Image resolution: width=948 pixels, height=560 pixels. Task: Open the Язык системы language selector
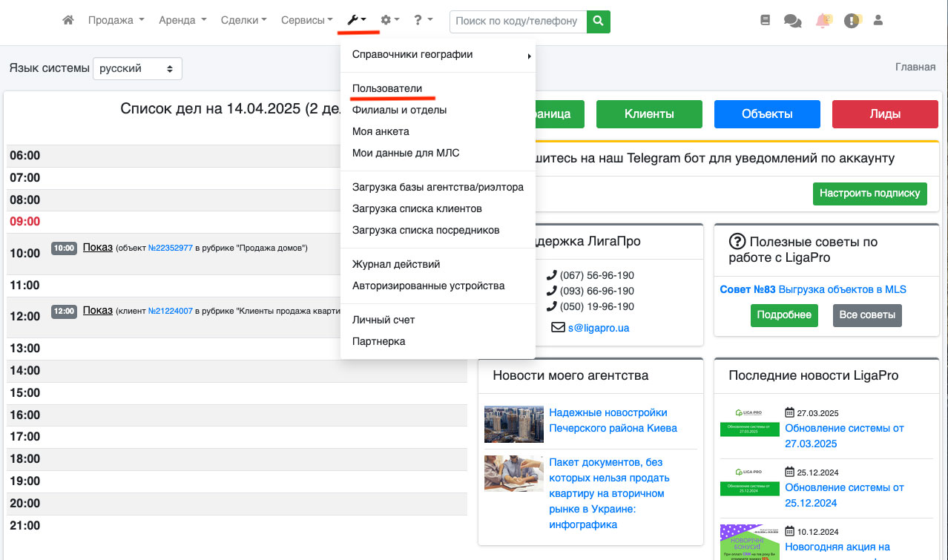coord(137,68)
